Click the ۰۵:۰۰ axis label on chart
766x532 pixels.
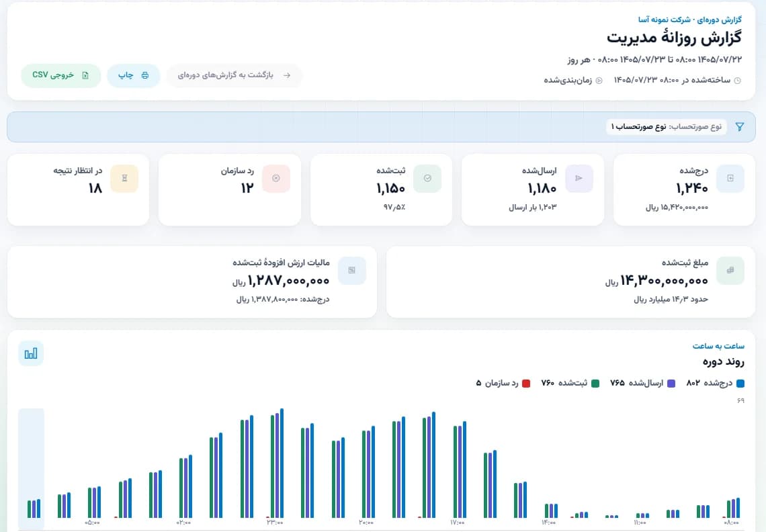[x=92, y=523]
